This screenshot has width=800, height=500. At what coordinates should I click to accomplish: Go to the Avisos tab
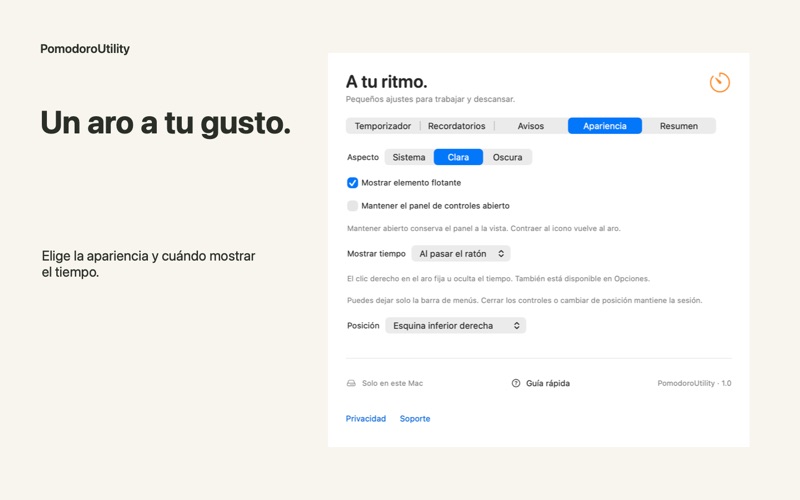pyautogui.click(x=531, y=126)
